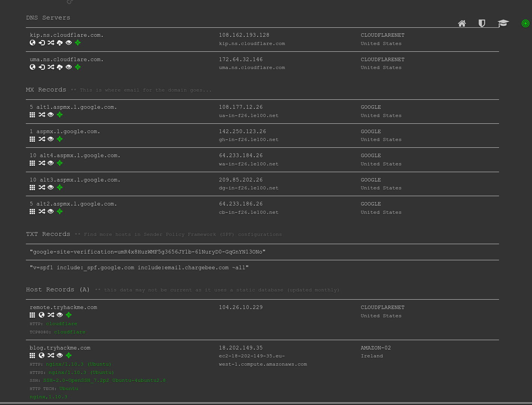Click the green HTTP cloudflare link
The image size is (532, 405).
61,324
